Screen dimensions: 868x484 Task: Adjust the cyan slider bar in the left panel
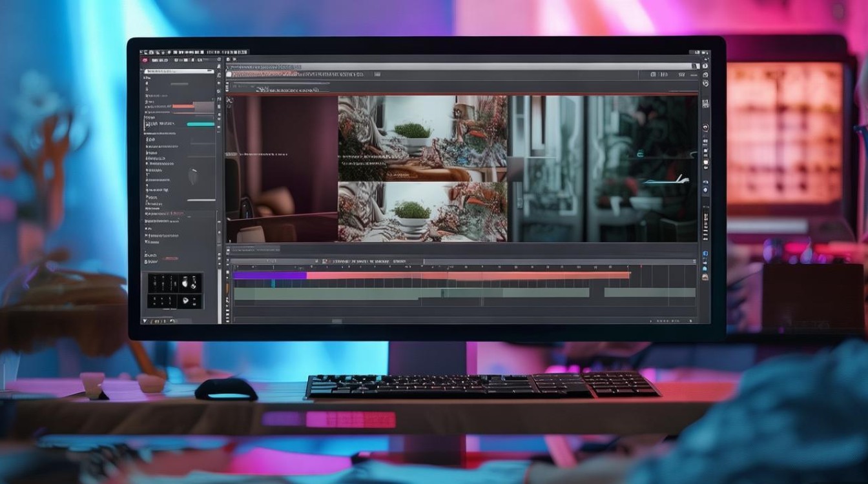(200, 124)
